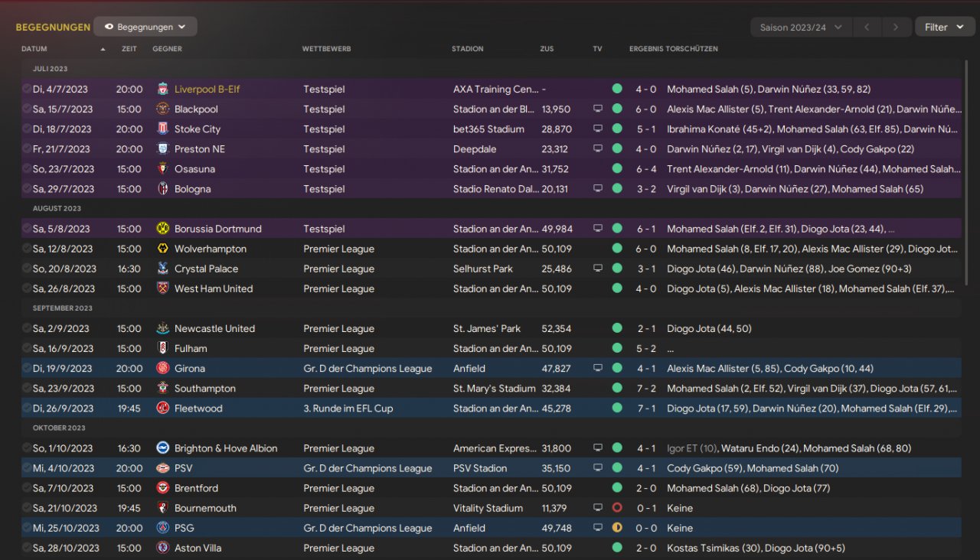Open the Borussia Dortmund opponent link

coord(218,229)
